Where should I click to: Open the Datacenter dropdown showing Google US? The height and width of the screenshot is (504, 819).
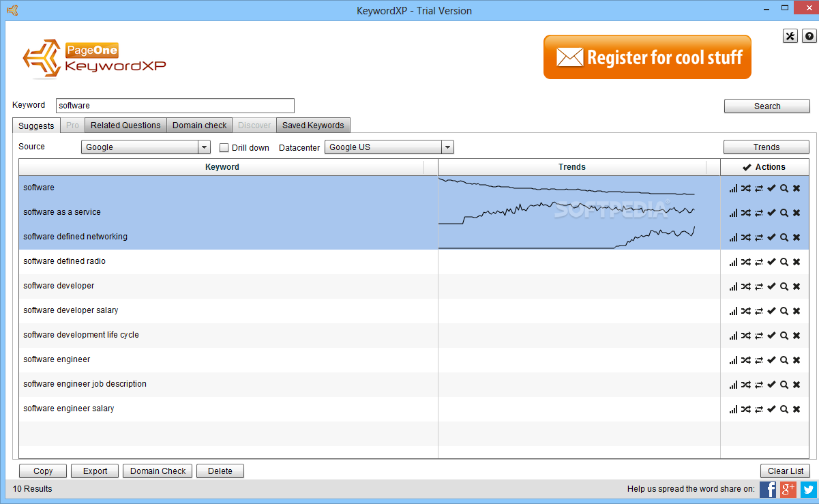[x=389, y=147]
